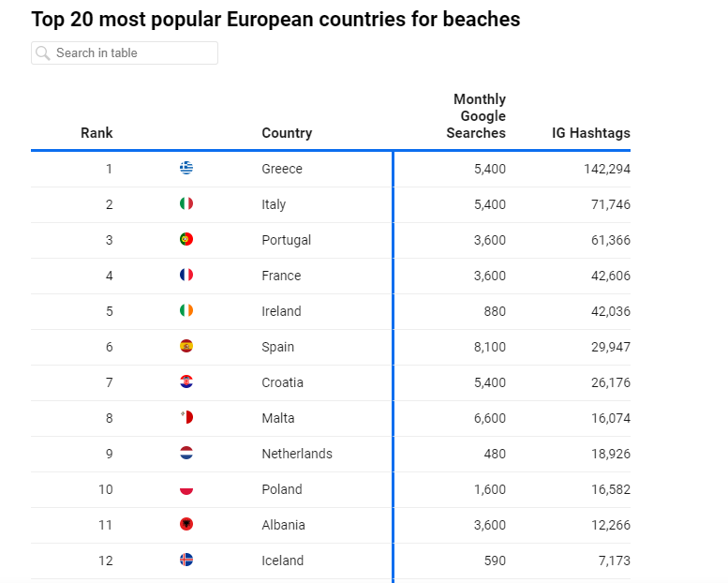The height and width of the screenshot is (583, 728).
Task: Sort by Country column header
Action: click(x=287, y=133)
